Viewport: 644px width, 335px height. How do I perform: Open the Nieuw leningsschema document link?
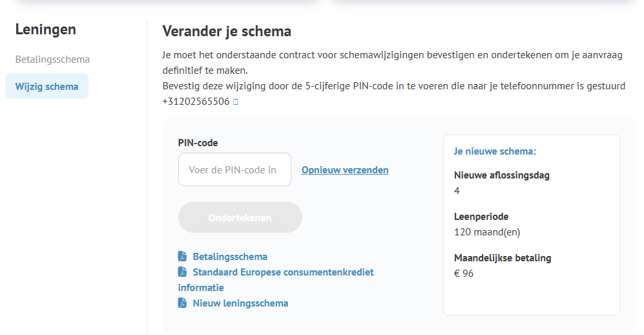pyautogui.click(x=240, y=303)
